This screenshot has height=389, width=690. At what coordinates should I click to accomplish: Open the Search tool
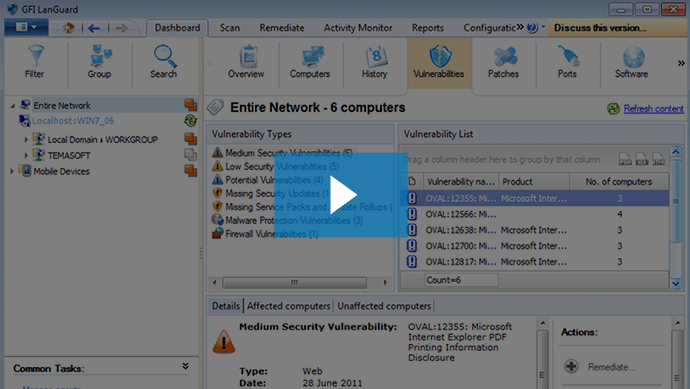pyautogui.click(x=164, y=62)
